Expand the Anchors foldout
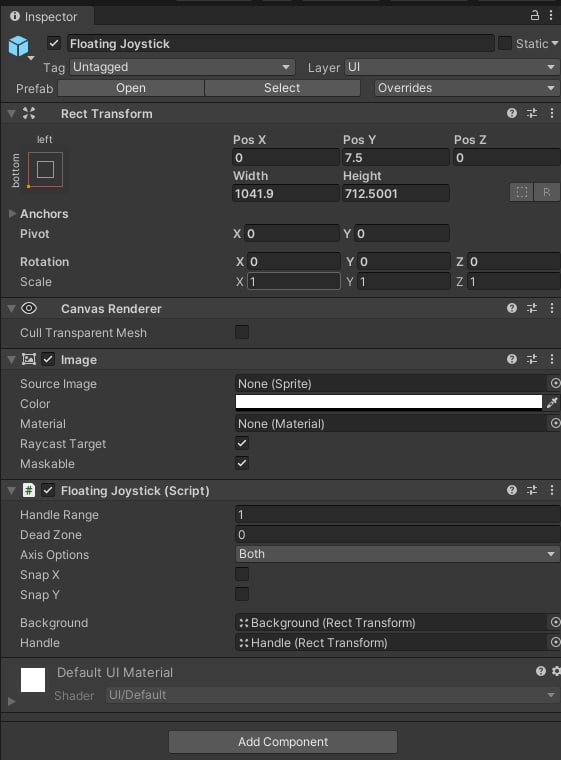This screenshot has width=561, height=760. (12, 213)
